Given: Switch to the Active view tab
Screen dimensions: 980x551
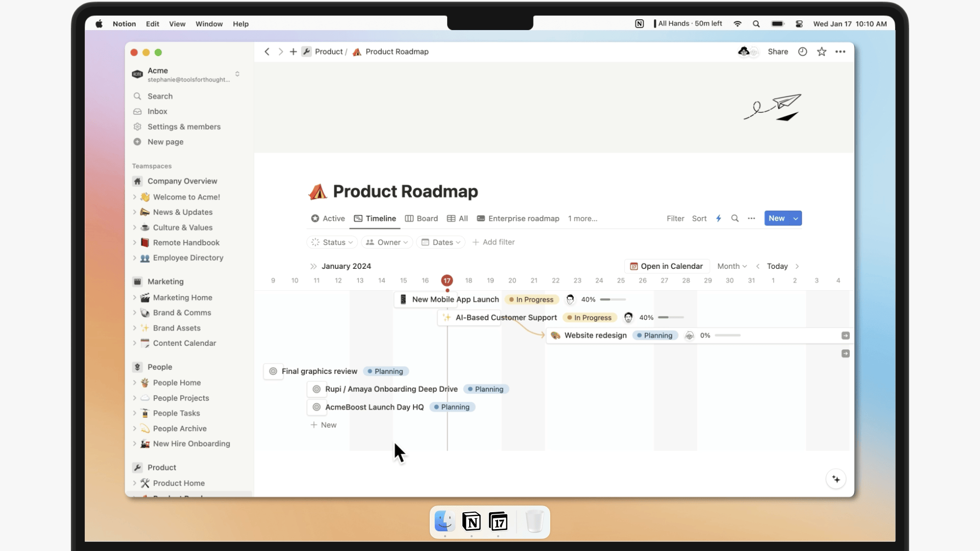Looking at the screenshot, I should [x=328, y=218].
